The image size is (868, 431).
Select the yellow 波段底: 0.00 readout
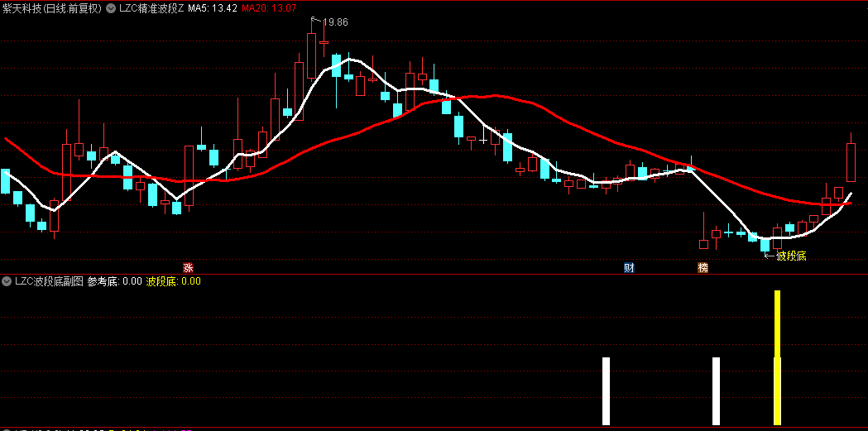tap(173, 281)
